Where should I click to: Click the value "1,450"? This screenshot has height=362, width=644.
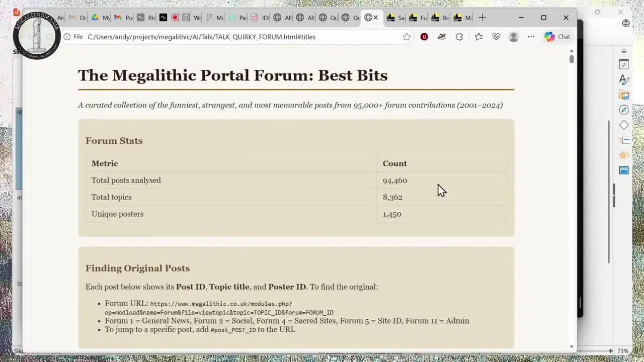pos(392,214)
